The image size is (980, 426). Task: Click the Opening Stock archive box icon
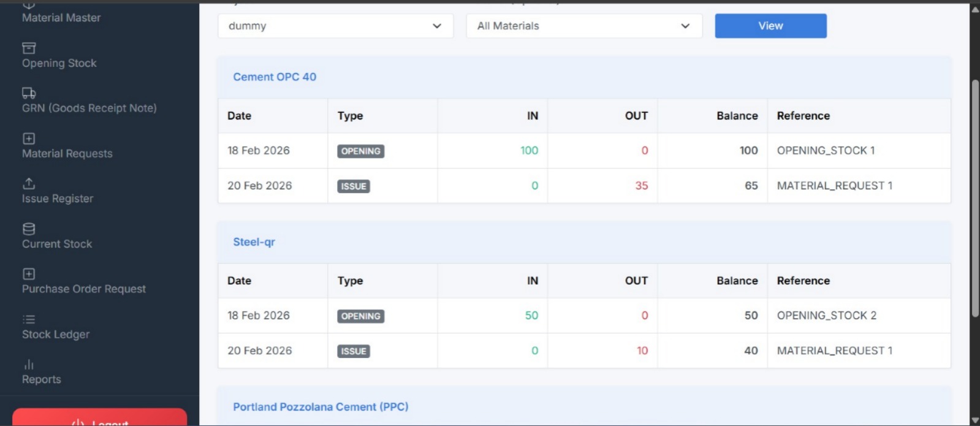tap(29, 48)
